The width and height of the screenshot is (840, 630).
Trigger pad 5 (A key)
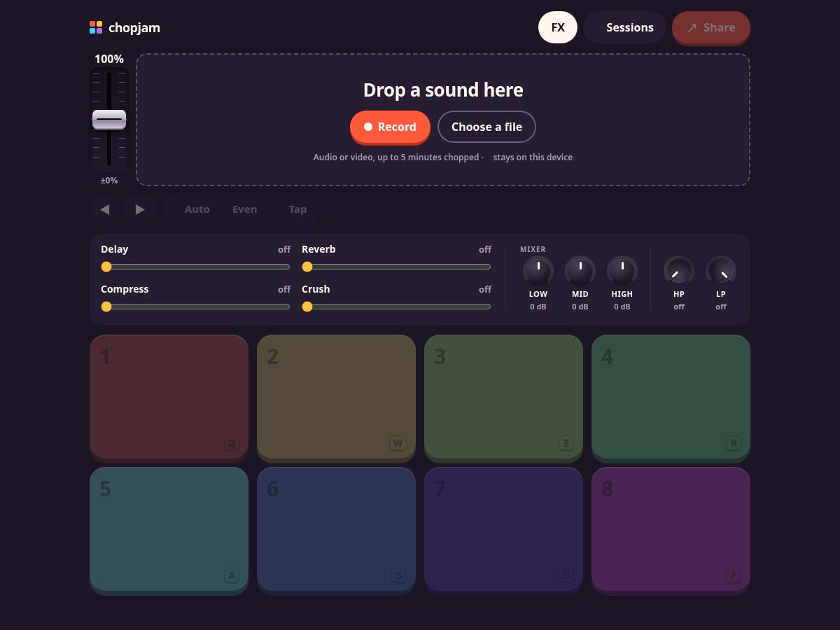[169, 529]
